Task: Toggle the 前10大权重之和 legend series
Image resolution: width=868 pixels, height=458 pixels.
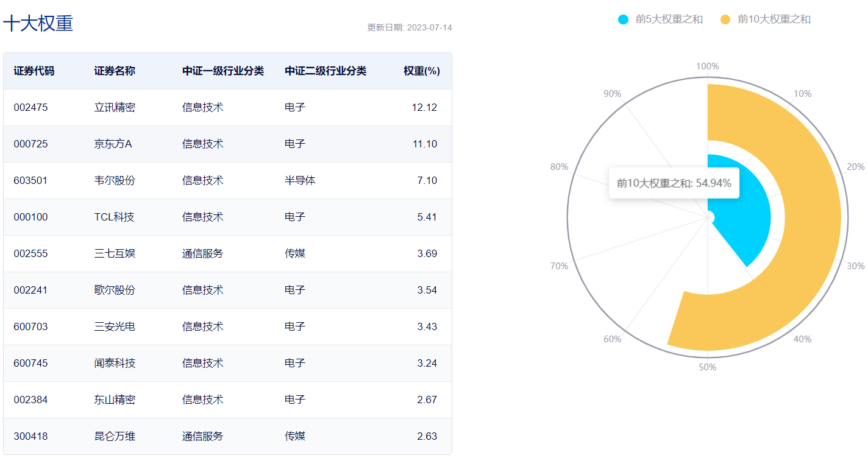Action: point(774,19)
